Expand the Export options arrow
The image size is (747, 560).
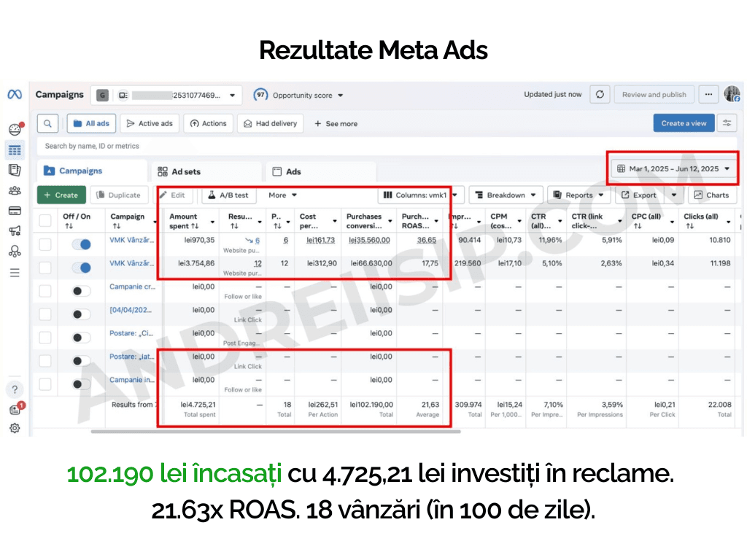673,195
